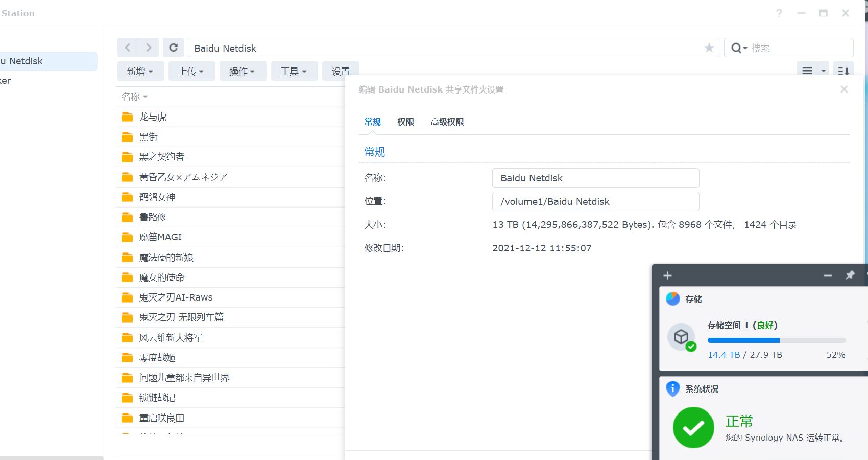This screenshot has height=460, width=868.
Task: Open the 魔女的使命 folder row
Action: [x=231, y=278]
